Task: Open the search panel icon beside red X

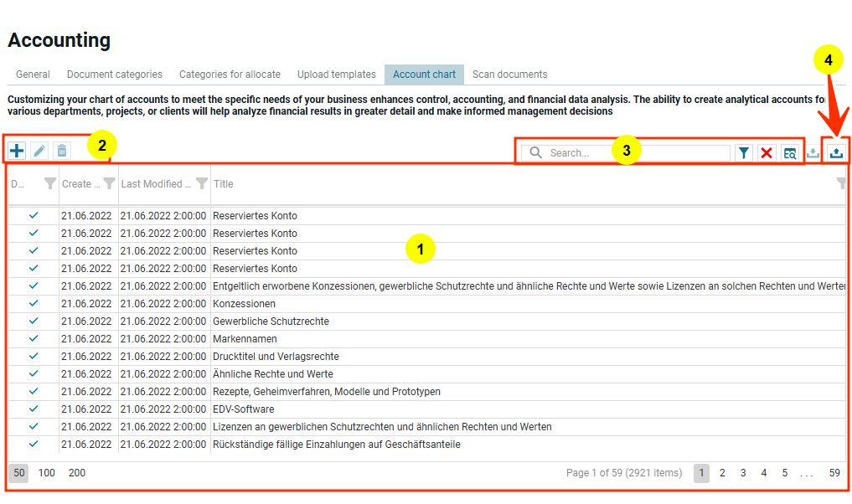Action: click(x=790, y=153)
